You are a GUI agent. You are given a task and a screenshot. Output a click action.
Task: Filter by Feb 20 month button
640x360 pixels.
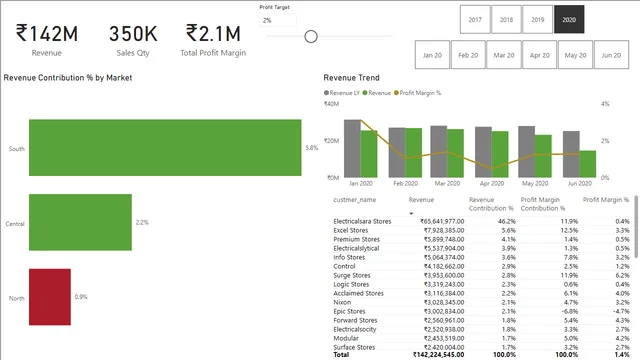[468, 55]
